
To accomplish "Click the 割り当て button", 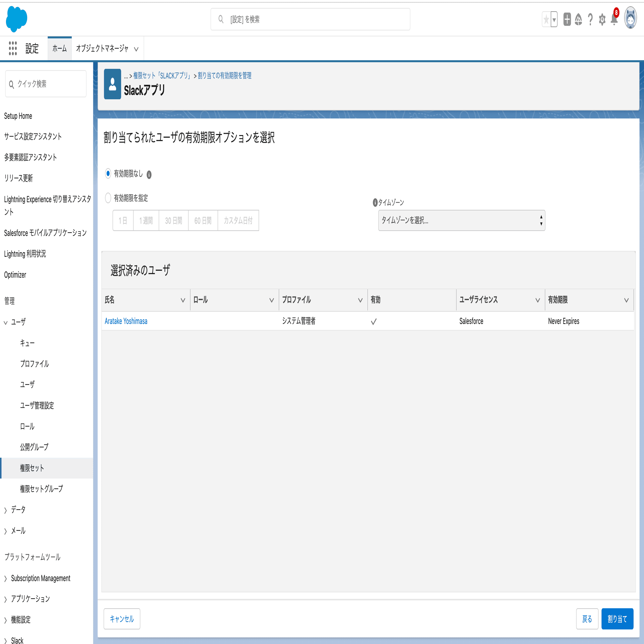I will coord(617,619).
